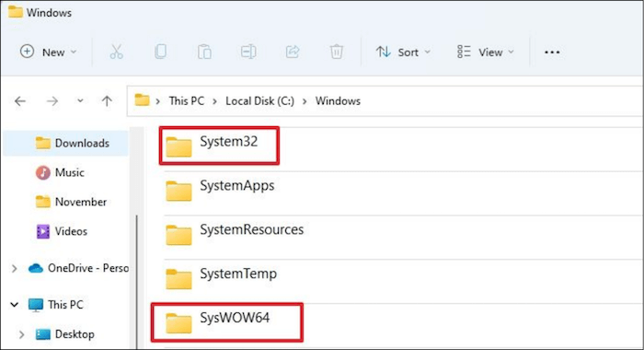
Task: Click the This PC monitor icon
Action: pos(36,305)
